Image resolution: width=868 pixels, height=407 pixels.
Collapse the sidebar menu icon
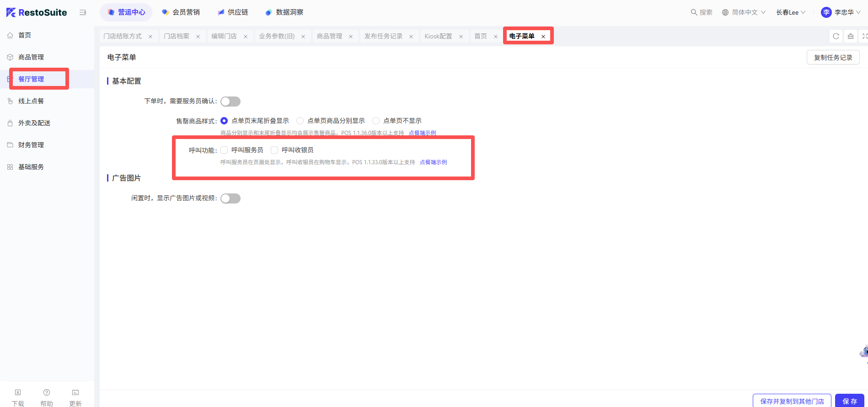[83, 12]
